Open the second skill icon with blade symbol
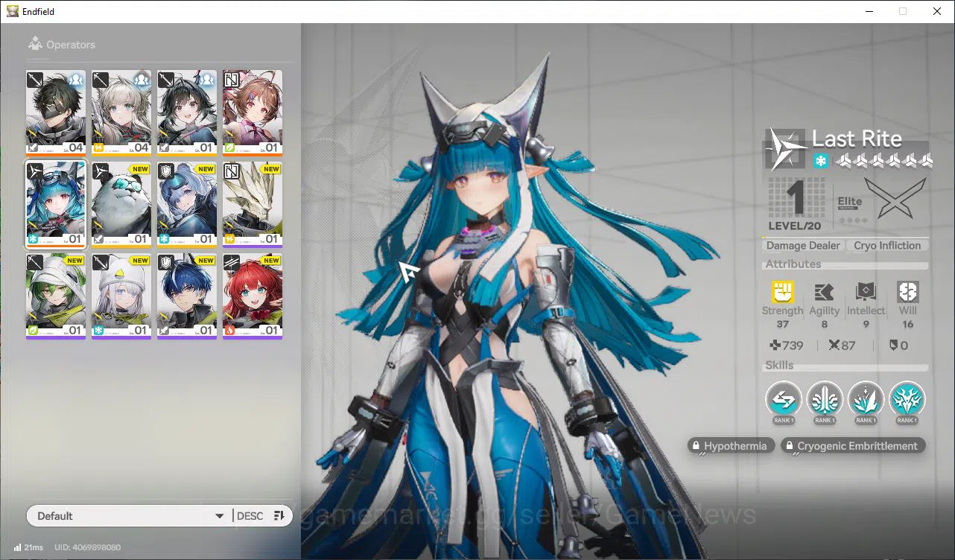This screenshot has height=560, width=955. point(825,400)
